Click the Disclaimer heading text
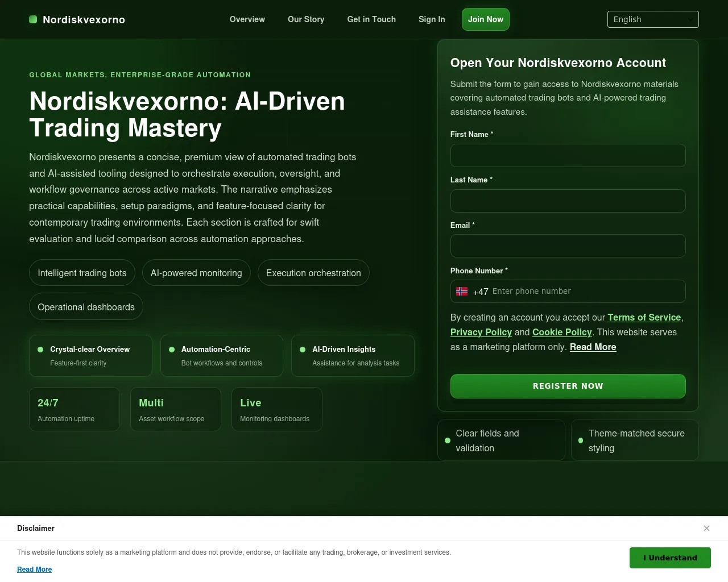The width and height of the screenshot is (728, 582). [36, 528]
